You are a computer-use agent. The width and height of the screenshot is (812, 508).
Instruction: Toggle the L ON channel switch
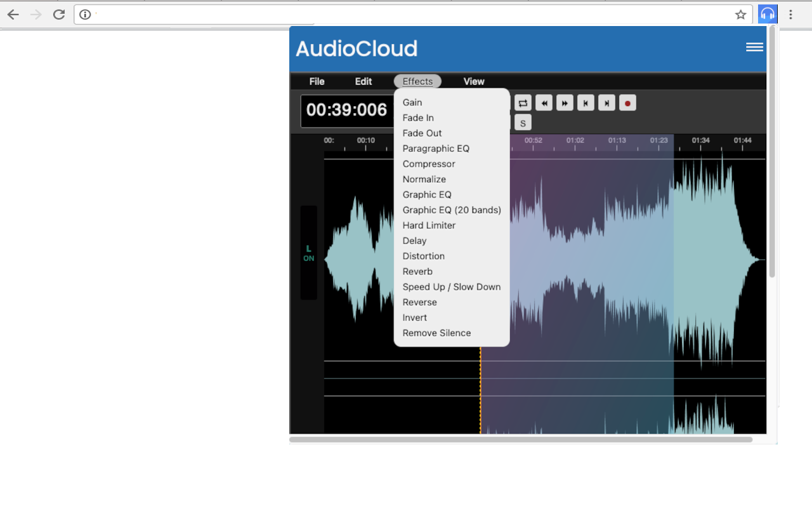pos(308,253)
